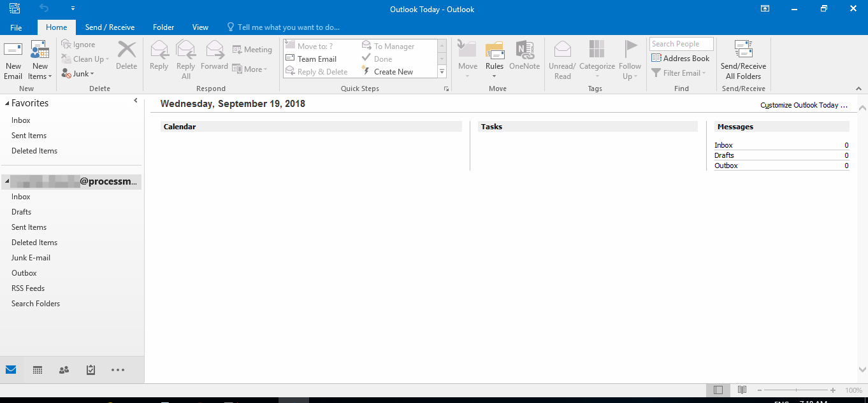Minimize the folder pane with the arrow
The image size is (868, 403).
click(136, 101)
